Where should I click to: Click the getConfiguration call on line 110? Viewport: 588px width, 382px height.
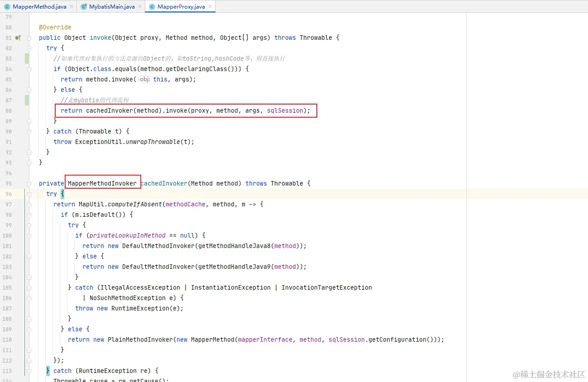(x=397, y=339)
